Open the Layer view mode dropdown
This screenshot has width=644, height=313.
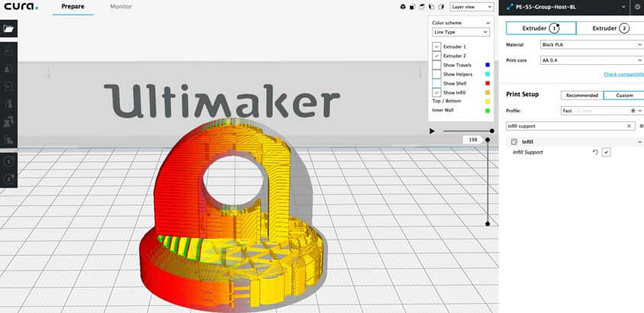pyautogui.click(x=472, y=7)
